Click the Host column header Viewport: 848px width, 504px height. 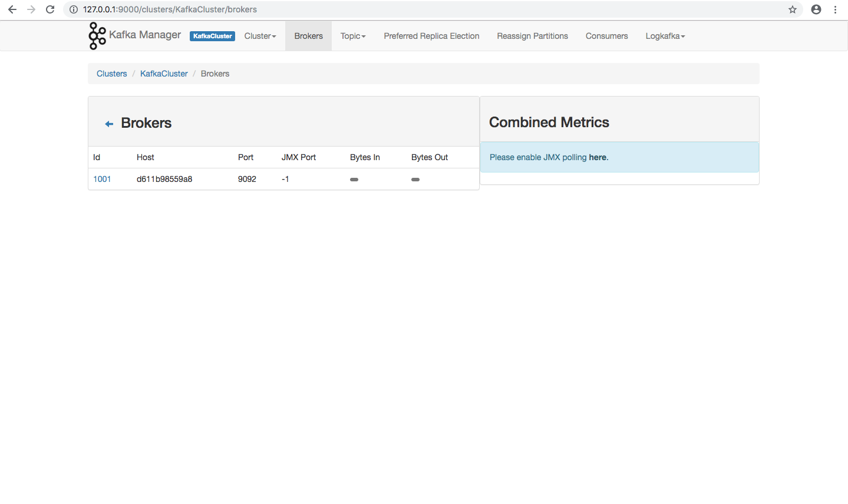(146, 157)
